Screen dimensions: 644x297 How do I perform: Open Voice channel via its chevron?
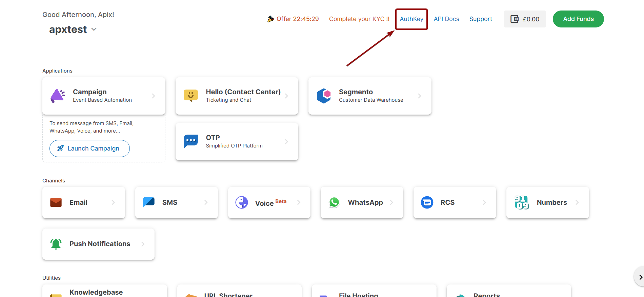click(x=299, y=202)
